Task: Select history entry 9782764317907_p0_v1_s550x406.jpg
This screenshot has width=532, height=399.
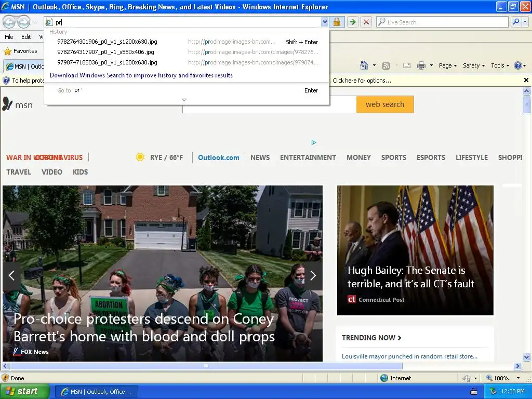Action: (x=187, y=52)
